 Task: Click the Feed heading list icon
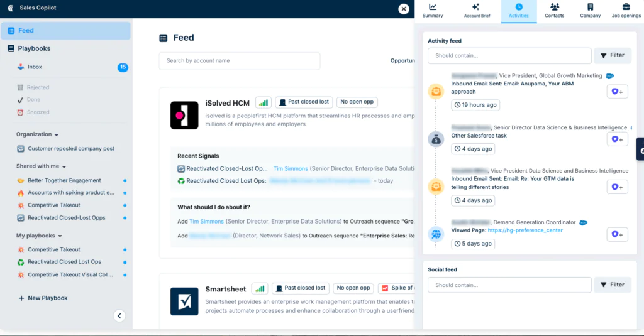point(164,38)
